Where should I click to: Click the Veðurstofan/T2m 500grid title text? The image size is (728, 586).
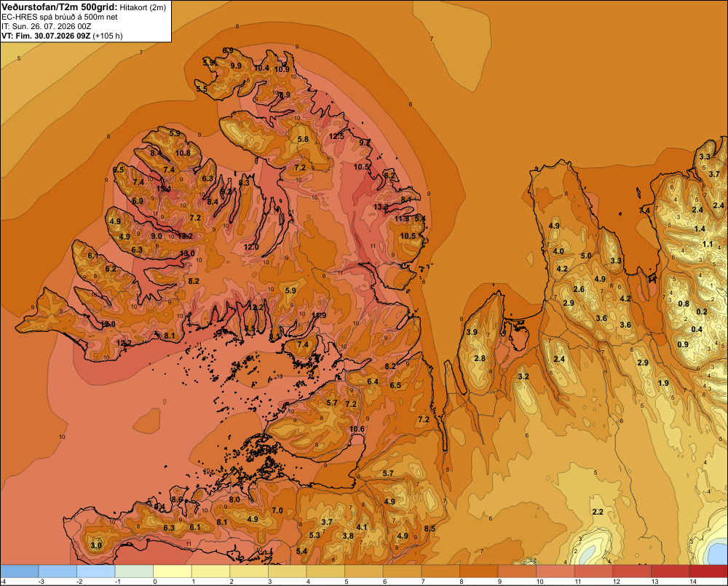[x=60, y=7]
